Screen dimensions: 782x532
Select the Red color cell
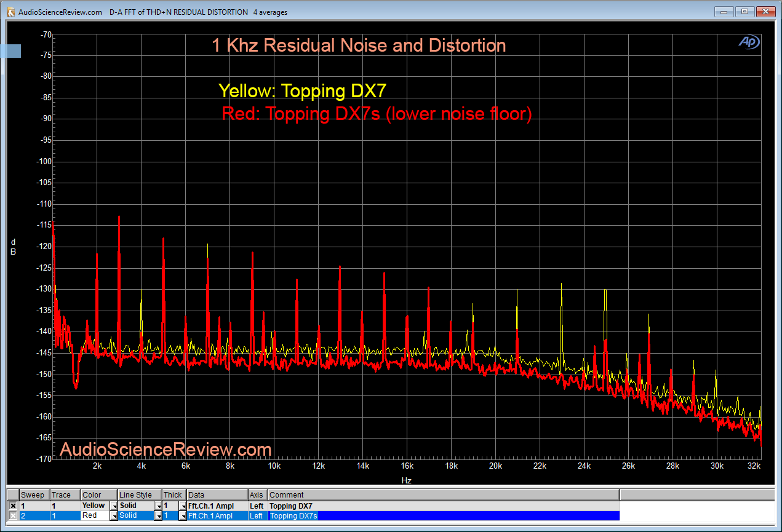pyautogui.click(x=95, y=516)
